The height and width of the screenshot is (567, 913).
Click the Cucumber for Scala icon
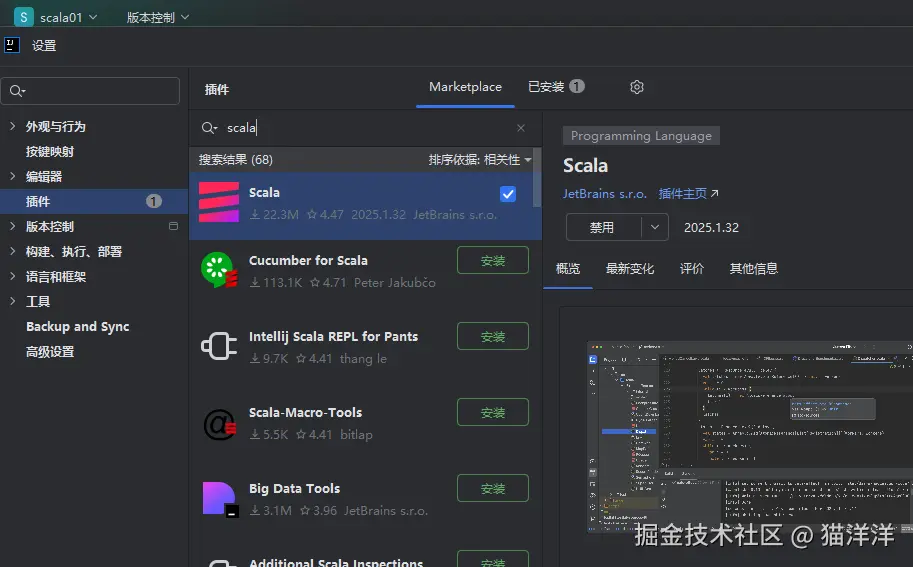pyautogui.click(x=219, y=270)
